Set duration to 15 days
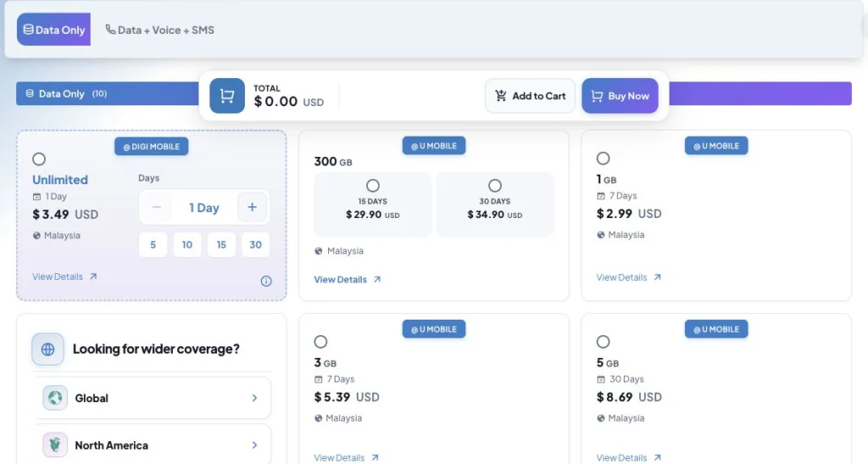 221,245
